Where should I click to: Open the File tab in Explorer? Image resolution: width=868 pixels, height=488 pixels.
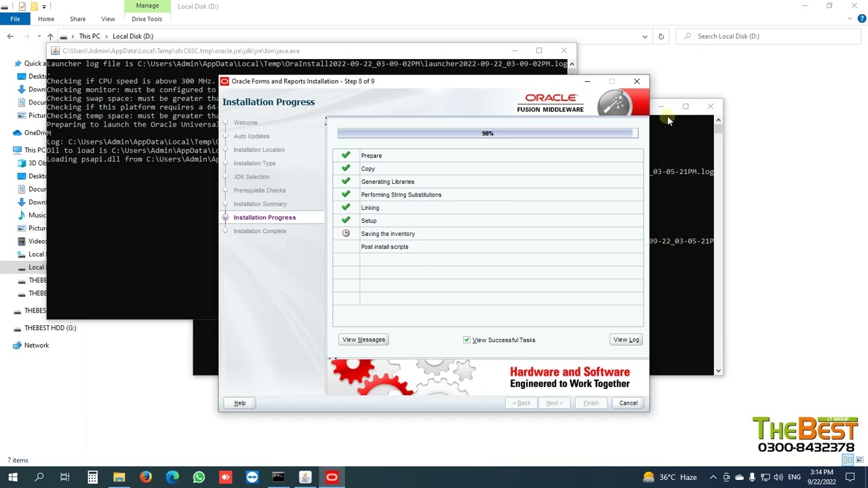(15, 19)
